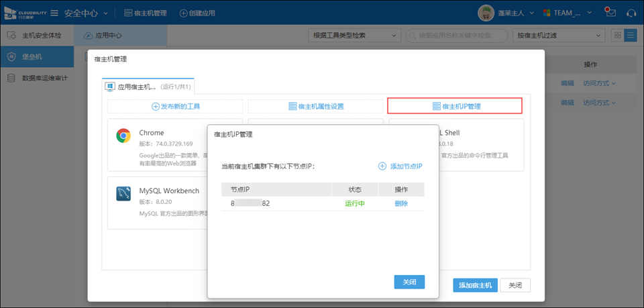Select the 应用宿主机 tab

pyautogui.click(x=148, y=87)
